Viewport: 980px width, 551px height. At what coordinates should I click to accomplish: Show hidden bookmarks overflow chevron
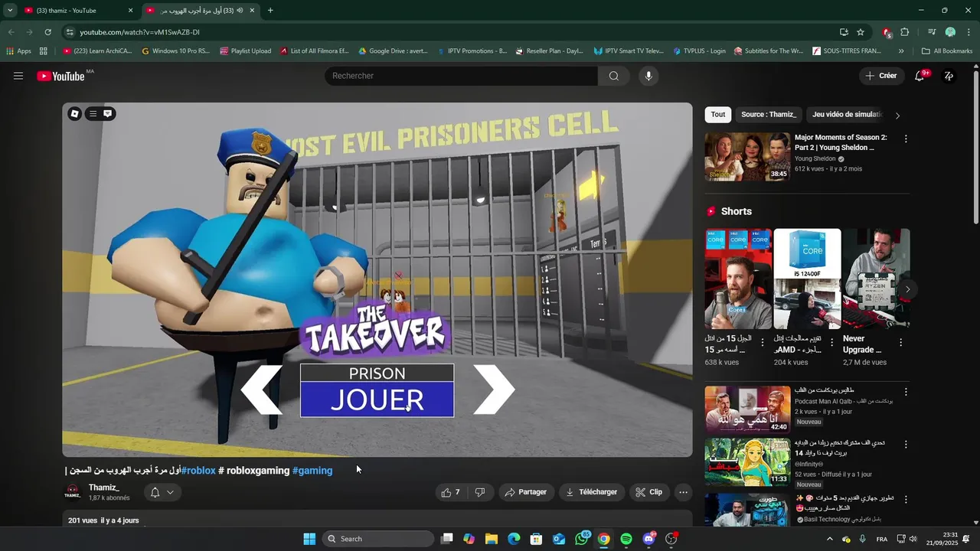point(901,51)
